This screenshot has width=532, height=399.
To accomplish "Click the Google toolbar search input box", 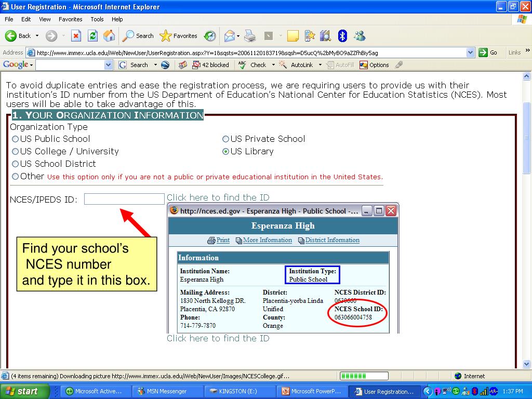I will [x=70, y=65].
